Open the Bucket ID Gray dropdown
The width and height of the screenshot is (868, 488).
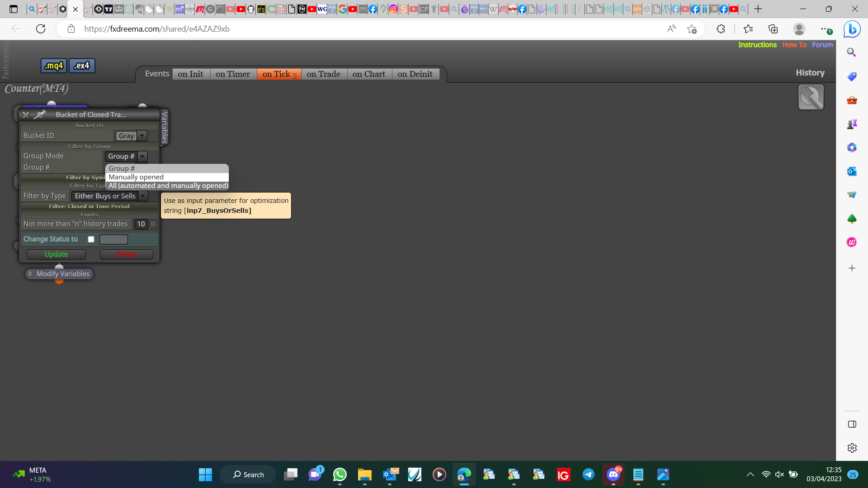point(142,136)
